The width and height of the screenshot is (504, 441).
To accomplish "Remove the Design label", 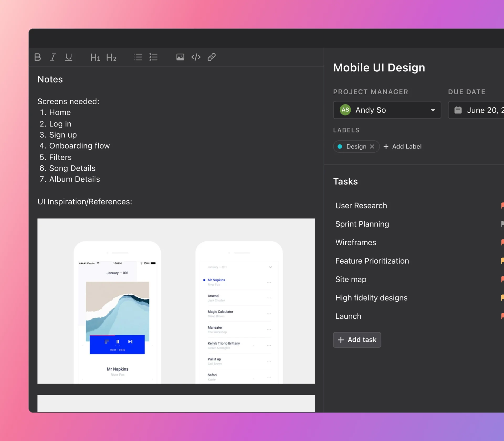I will (372, 146).
